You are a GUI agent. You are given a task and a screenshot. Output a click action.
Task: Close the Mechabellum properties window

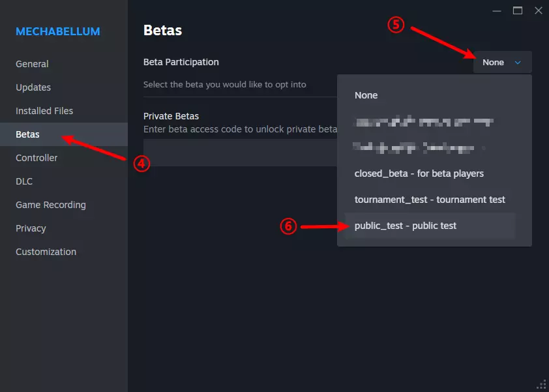click(x=539, y=10)
